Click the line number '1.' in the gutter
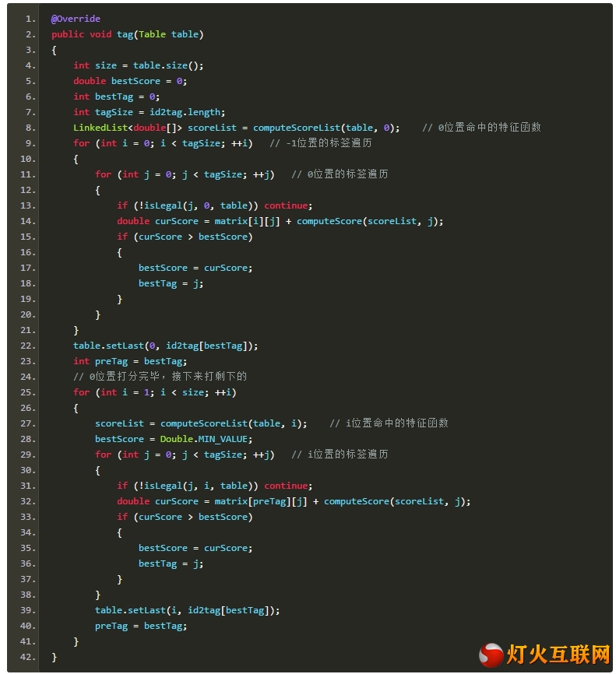 [30, 19]
